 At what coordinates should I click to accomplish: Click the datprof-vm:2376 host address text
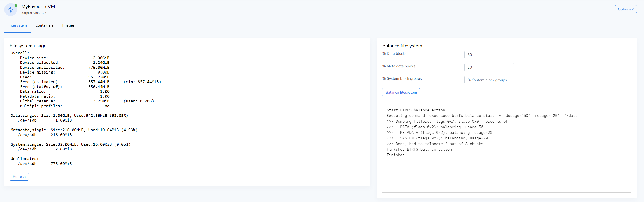pyautogui.click(x=34, y=13)
